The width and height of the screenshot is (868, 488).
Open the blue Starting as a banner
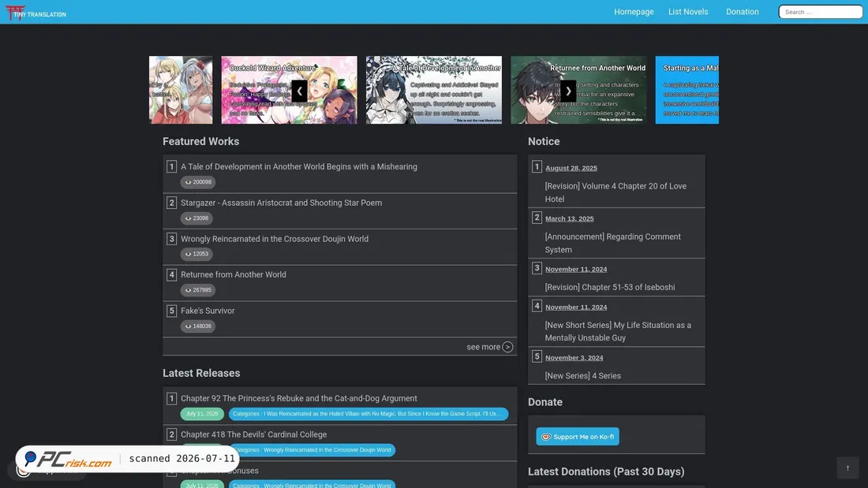coord(687,90)
